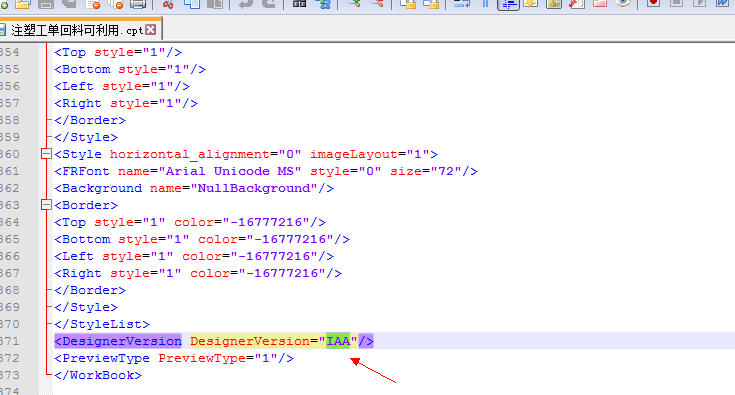Collapse the Style block at line 360
This screenshot has width=735, height=395.
pos(46,154)
